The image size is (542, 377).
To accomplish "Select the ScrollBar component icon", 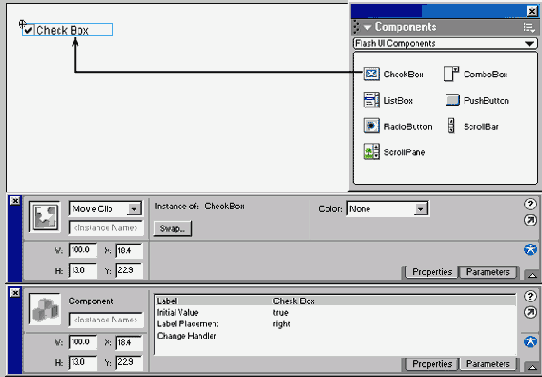I will pos(451,126).
